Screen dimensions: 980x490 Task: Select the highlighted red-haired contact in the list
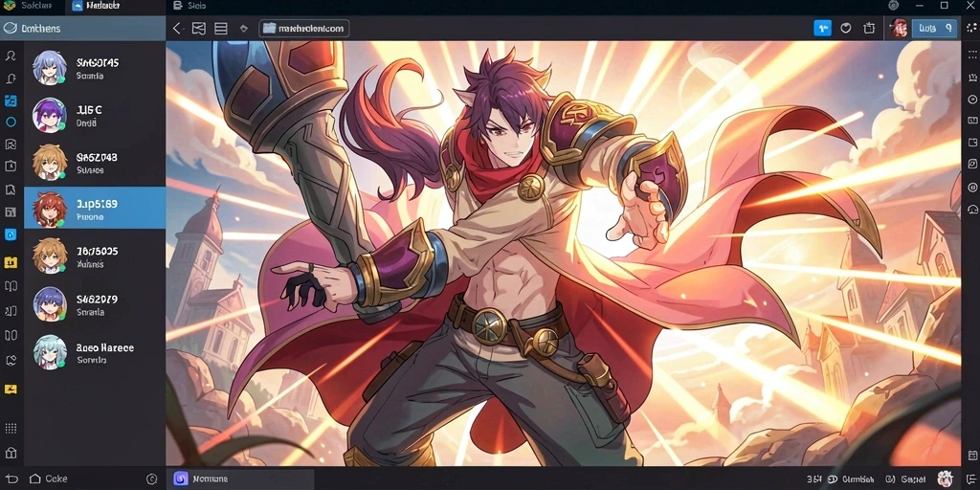95,208
